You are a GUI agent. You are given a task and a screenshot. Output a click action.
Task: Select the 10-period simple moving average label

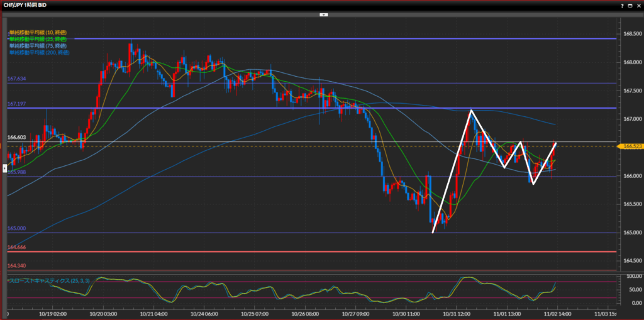pyautogui.click(x=37, y=32)
